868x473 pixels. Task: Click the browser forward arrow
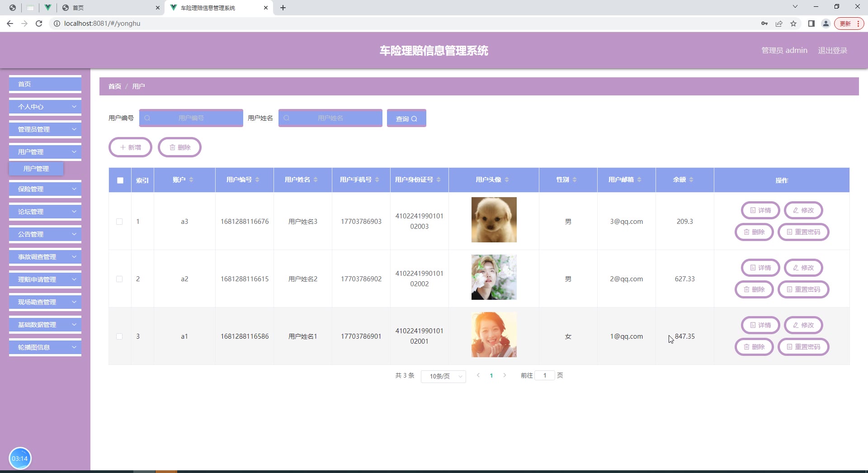tap(24, 24)
